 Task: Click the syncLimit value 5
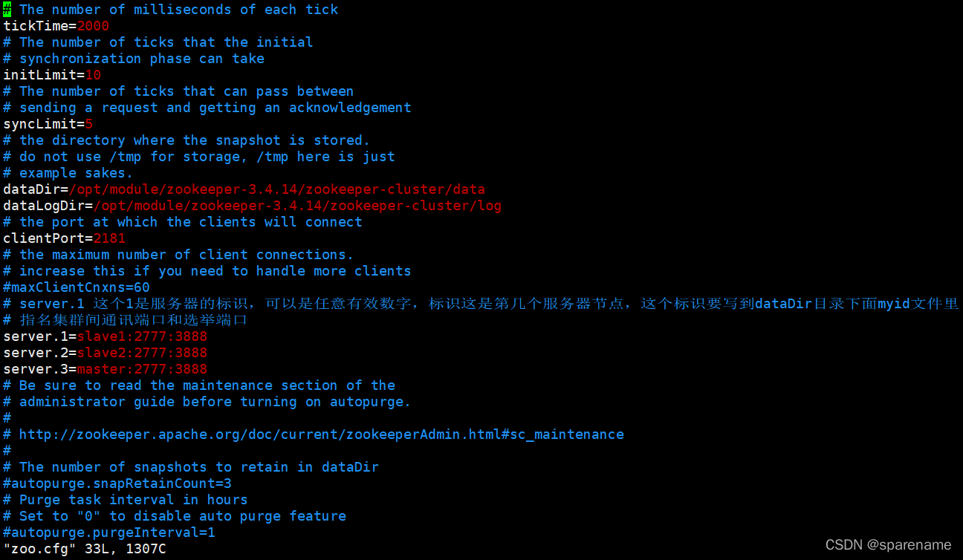coord(88,124)
